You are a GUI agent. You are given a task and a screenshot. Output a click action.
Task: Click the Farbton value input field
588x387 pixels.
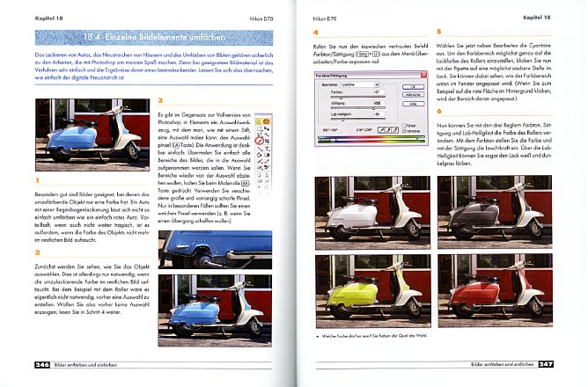(379, 92)
